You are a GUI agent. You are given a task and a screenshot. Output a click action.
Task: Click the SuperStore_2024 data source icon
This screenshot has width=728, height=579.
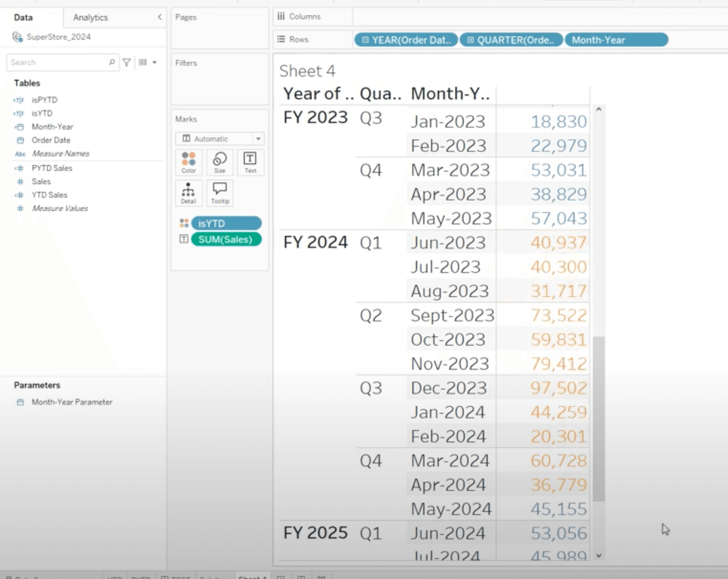17,37
